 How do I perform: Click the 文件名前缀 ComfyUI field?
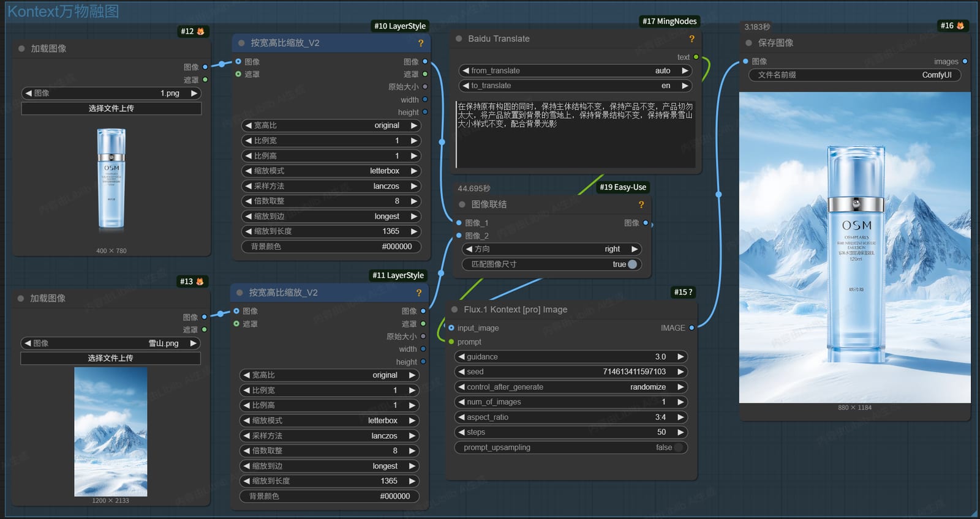855,75
